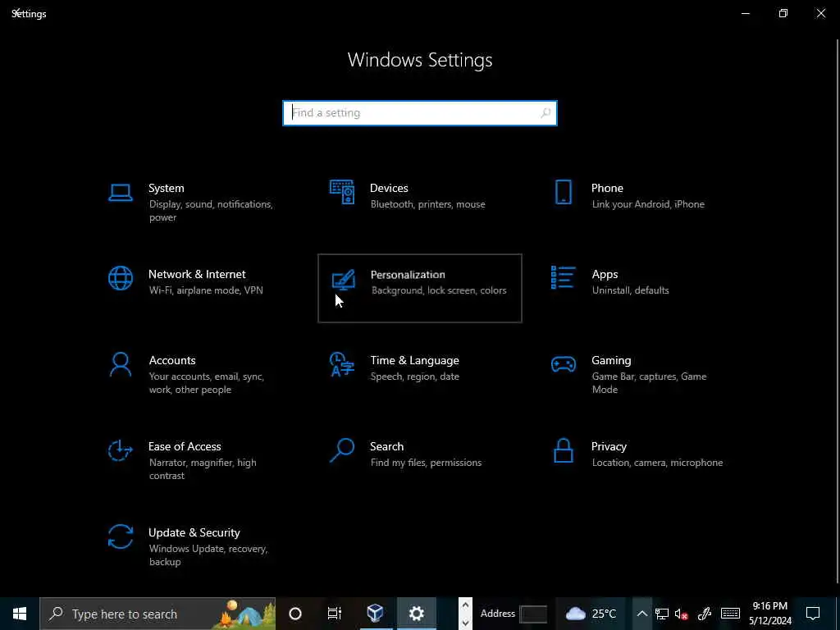This screenshot has height=630, width=840.
Task: Open the 25°C weather widget
Action: [591, 614]
